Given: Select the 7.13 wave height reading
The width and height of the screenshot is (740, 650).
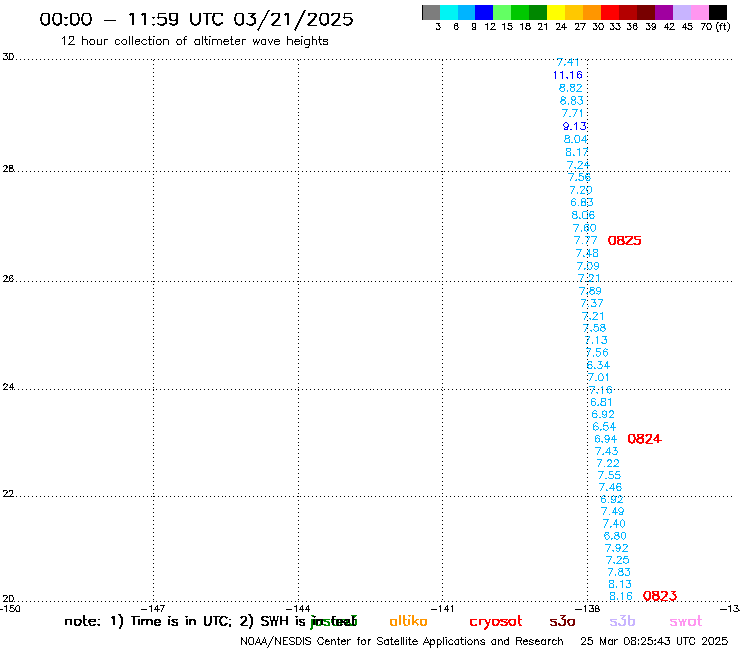Looking at the screenshot, I should click(x=596, y=340).
